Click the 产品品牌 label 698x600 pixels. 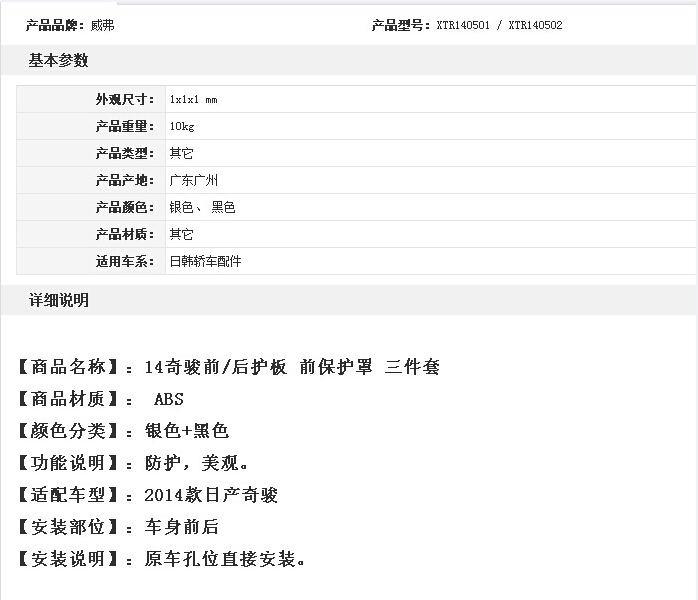click(x=54, y=25)
